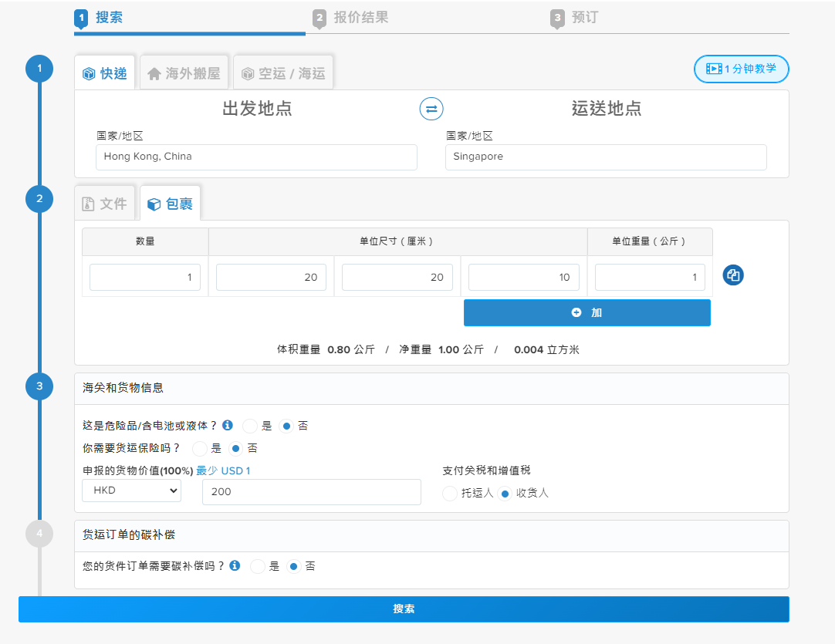
Task: Click the 出发地点 heading
Action: point(257,109)
